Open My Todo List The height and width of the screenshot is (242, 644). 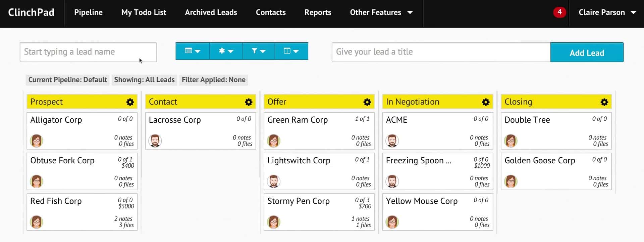click(144, 12)
